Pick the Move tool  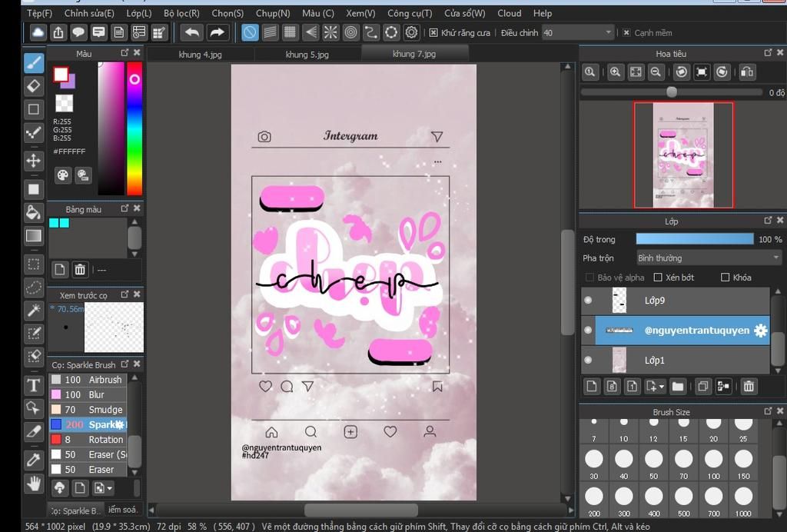pyautogui.click(x=34, y=161)
